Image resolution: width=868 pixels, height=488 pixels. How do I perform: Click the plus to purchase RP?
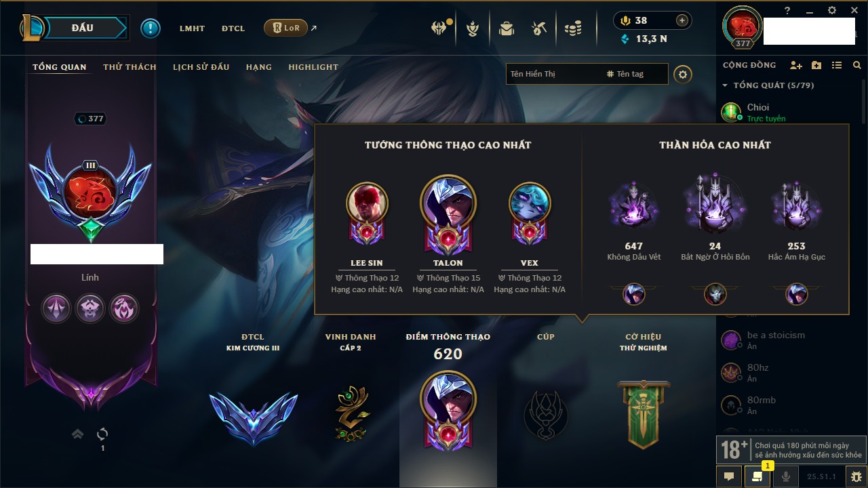[x=682, y=20]
